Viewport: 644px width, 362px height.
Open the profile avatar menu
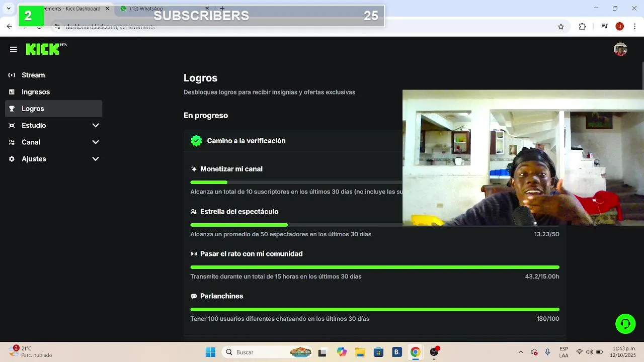[620, 49]
